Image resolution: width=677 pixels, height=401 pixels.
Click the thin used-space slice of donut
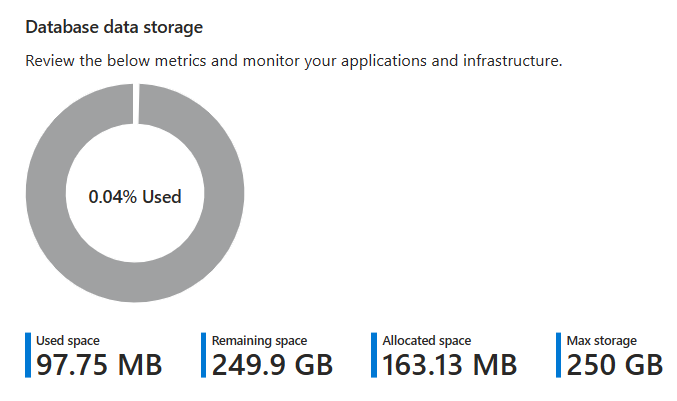tap(136, 104)
